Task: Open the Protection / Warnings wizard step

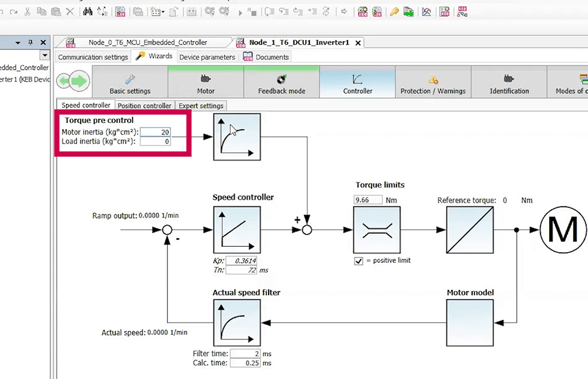Action: click(x=433, y=82)
